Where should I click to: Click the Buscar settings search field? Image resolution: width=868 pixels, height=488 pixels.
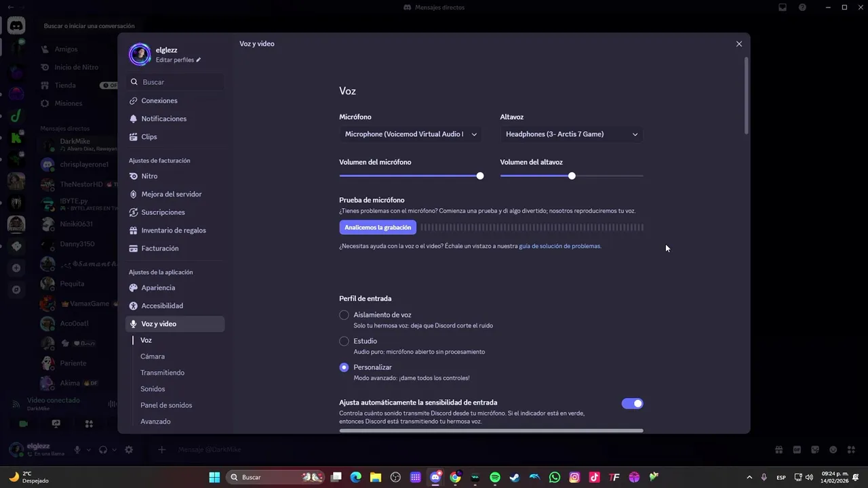click(176, 82)
